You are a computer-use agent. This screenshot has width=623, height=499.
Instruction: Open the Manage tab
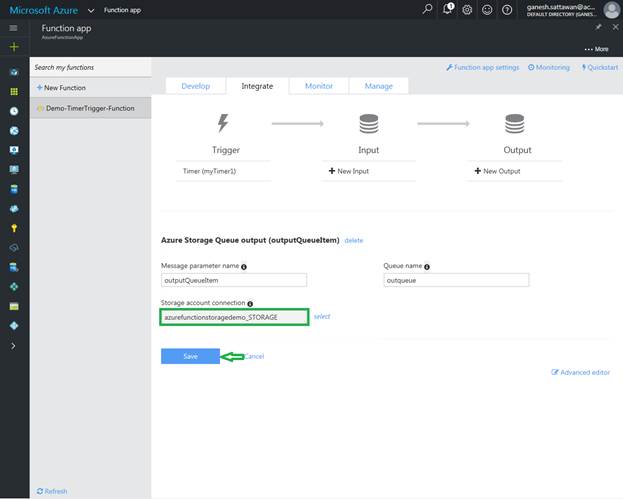pos(378,86)
